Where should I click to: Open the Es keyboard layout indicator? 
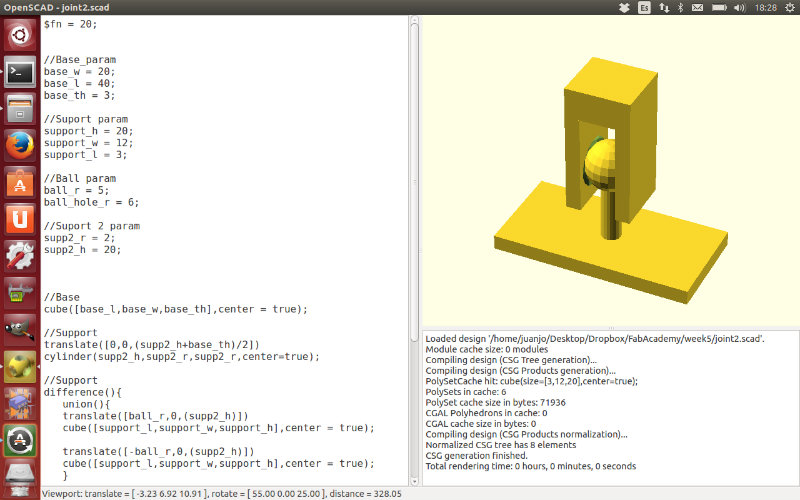click(x=644, y=8)
